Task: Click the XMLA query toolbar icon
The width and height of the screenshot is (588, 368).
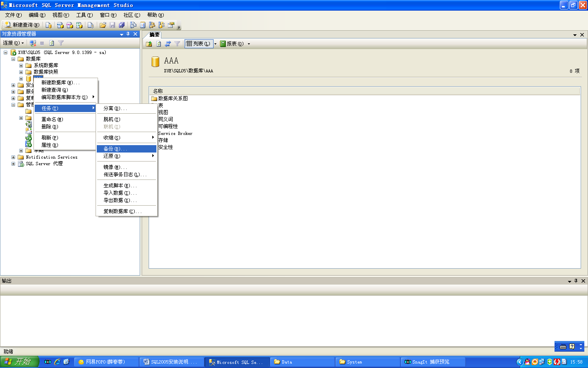Action: pos(80,25)
